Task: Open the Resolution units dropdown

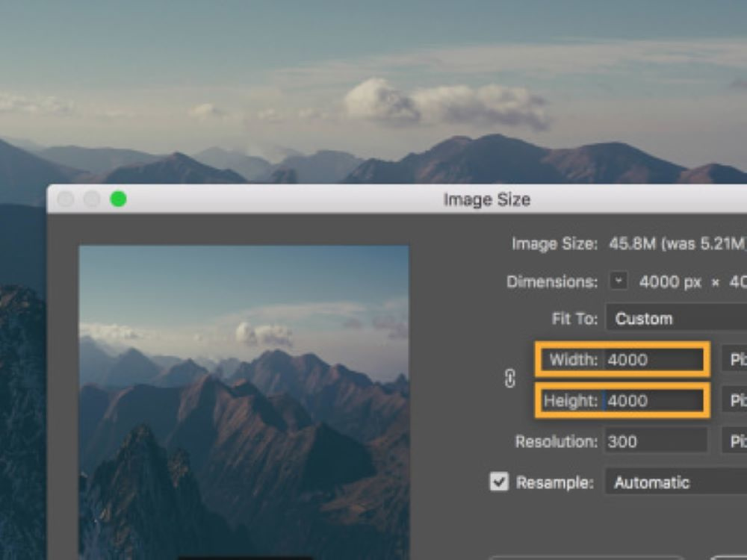Action: 734,441
